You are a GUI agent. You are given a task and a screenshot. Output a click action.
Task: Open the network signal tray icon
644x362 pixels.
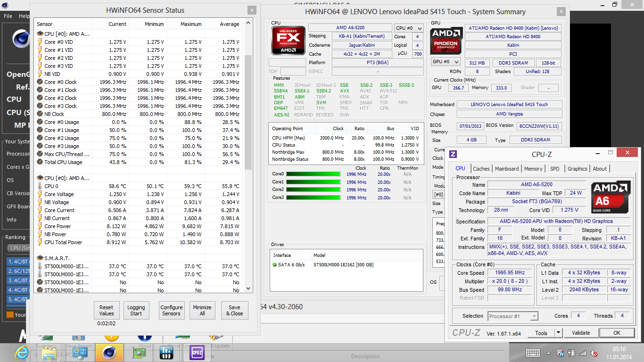coord(583,353)
